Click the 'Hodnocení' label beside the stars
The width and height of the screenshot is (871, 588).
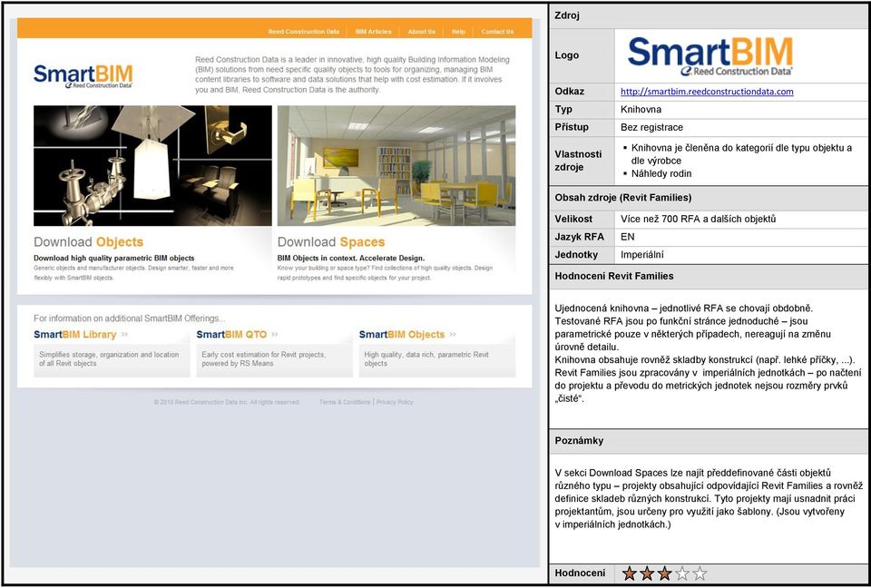(x=580, y=573)
